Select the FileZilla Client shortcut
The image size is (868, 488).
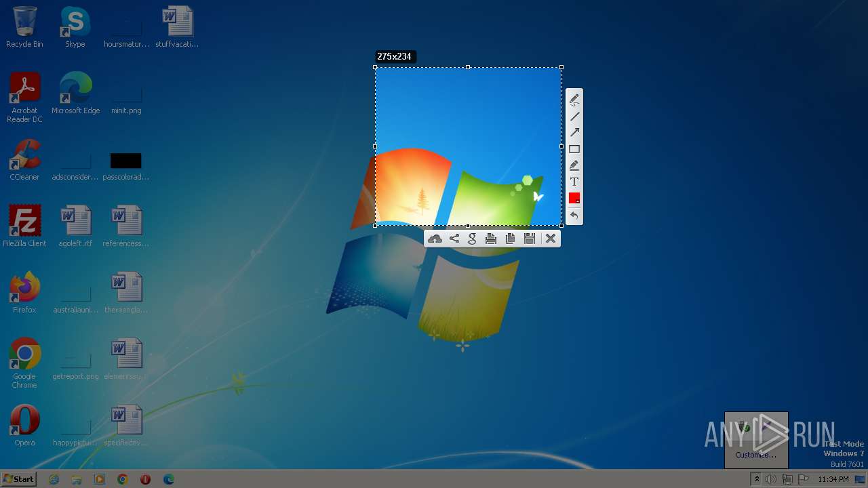(x=24, y=226)
